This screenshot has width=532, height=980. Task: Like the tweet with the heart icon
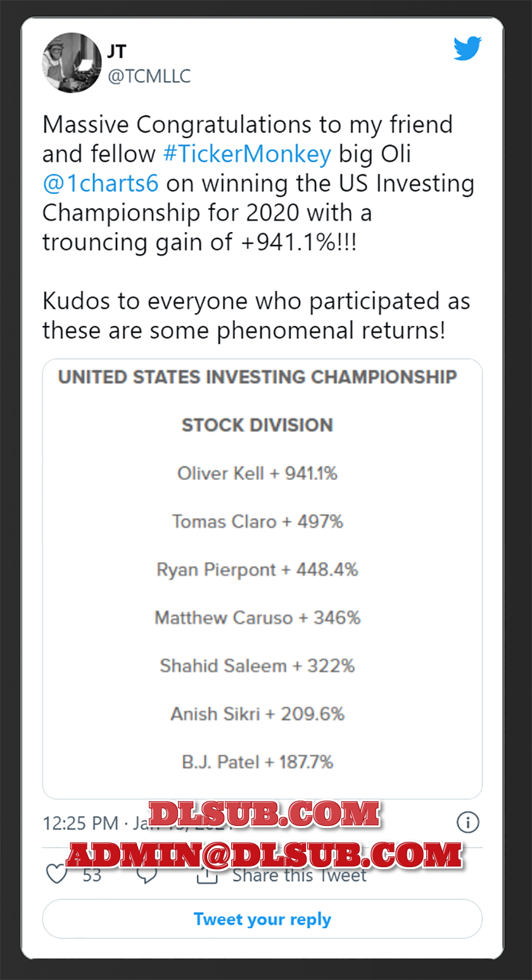tap(57, 874)
